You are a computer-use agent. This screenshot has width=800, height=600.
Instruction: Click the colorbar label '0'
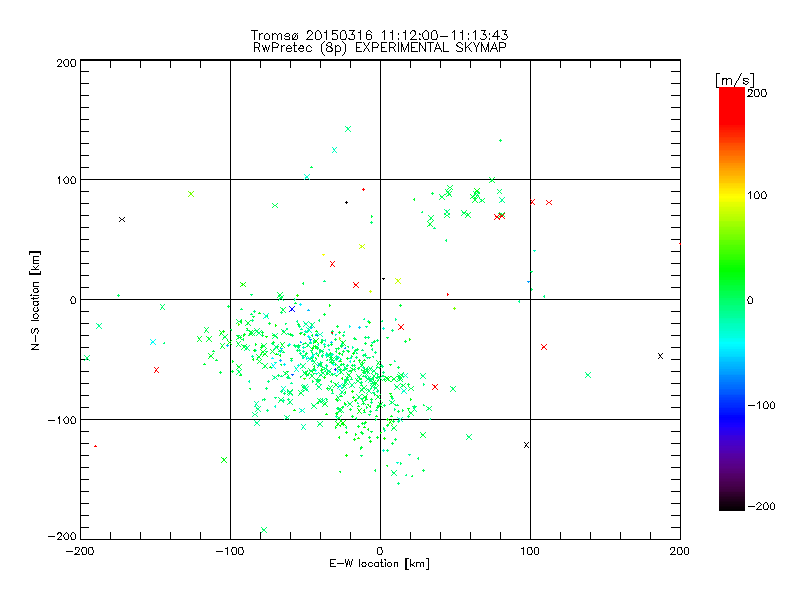pos(750,300)
